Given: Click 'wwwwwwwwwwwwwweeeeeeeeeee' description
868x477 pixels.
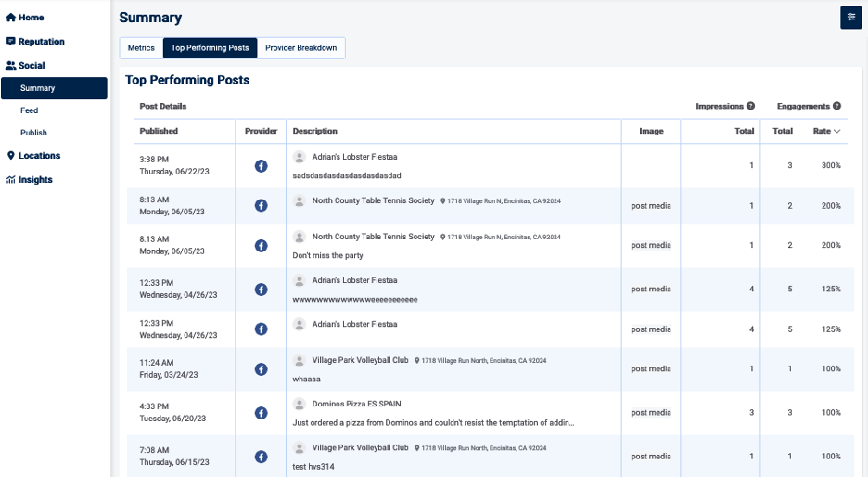Looking at the screenshot, I should pyautogui.click(x=355, y=299).
